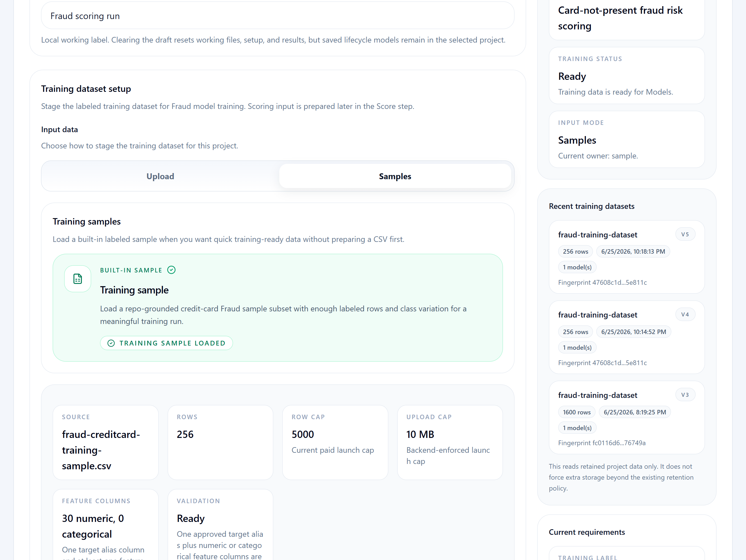Screen dimensions: 746x560
Task: Click the Training sample card heading
Action: [x=134, y=290]
